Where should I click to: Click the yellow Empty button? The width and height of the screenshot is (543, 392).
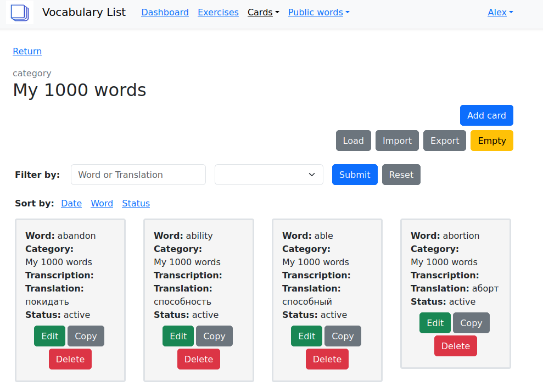click(x=491, y=141)
